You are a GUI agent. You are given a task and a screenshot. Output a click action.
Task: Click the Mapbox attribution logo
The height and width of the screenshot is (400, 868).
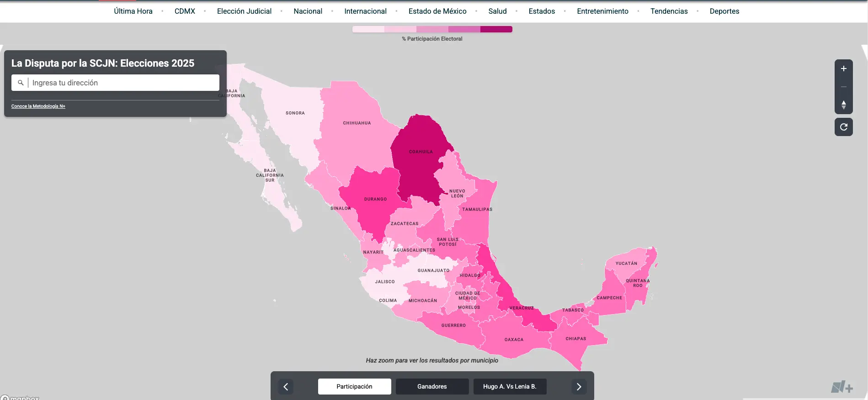click(x=21, y=397)
